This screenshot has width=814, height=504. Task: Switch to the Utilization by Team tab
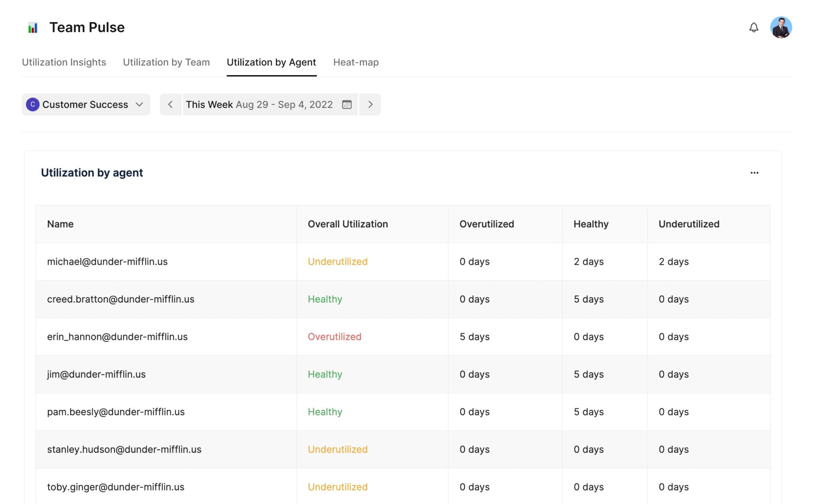166,62
